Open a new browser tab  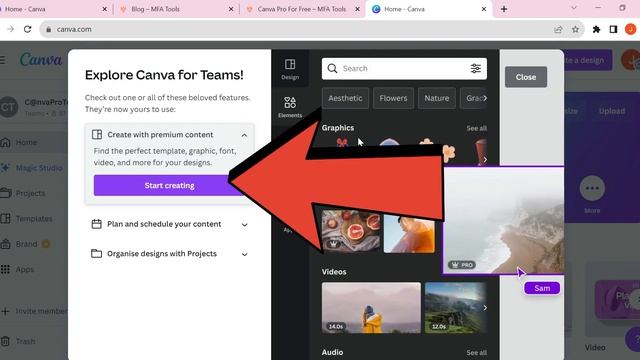tap(504, 9)
